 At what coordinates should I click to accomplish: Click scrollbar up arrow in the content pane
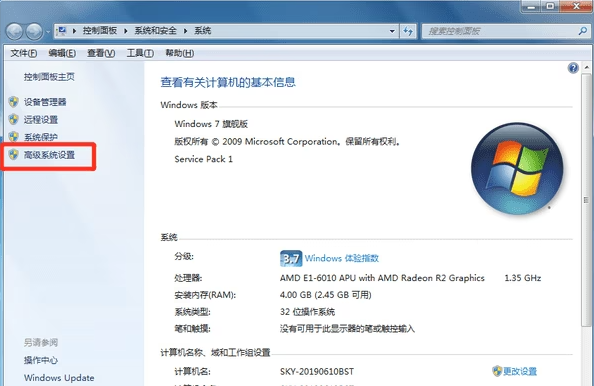[586, 67]
